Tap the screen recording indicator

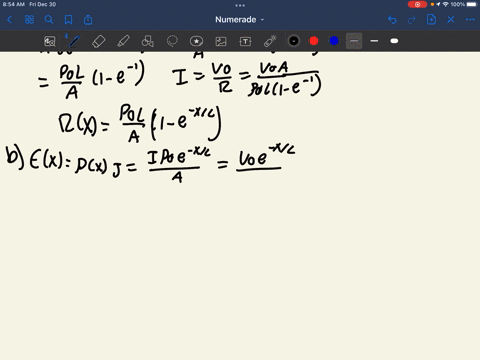click(x=417, y=4)
